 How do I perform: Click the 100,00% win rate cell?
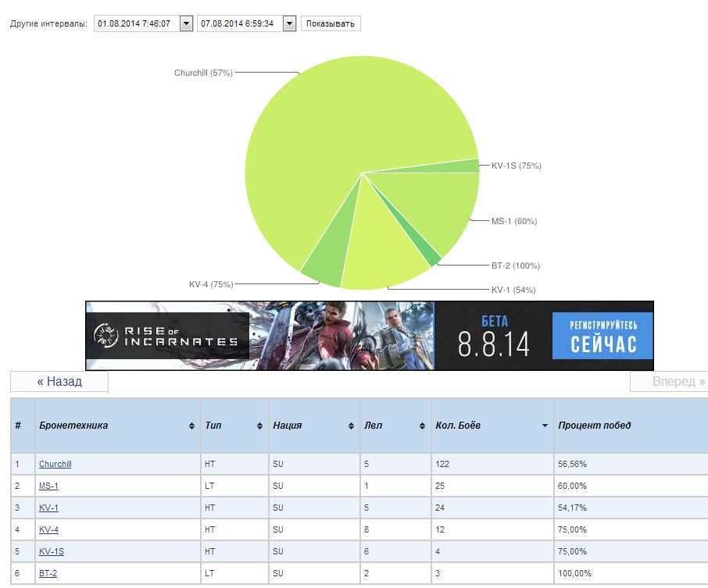tap(631, 573)
